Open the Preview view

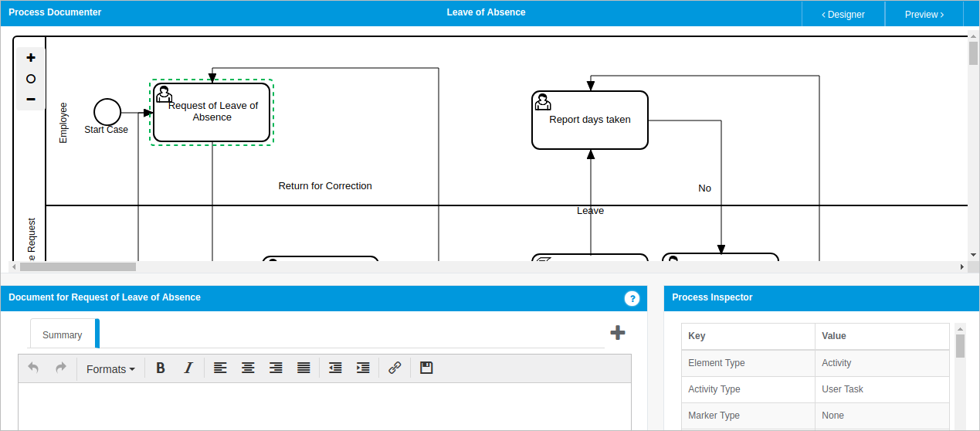pyautogui.click(x=924, y=14)
